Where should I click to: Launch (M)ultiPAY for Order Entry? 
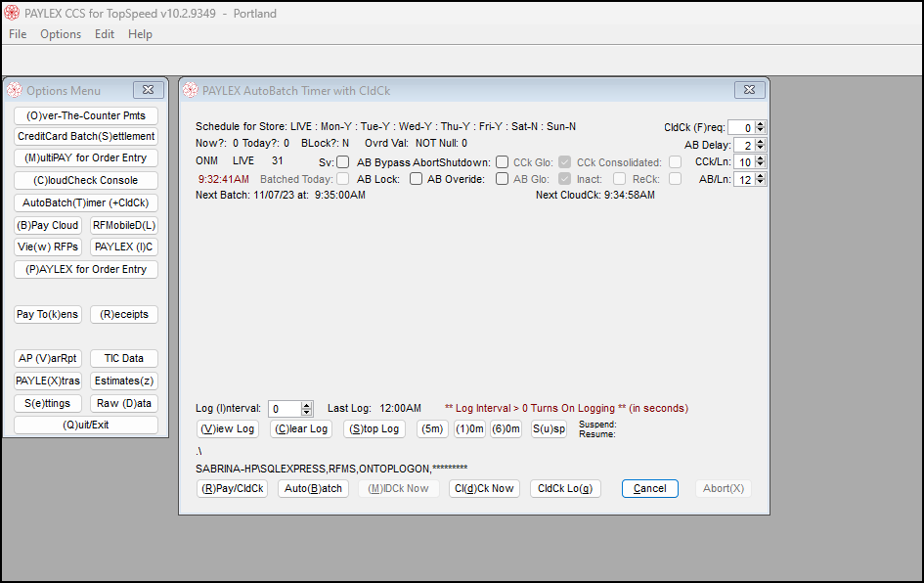coord(86,158)
